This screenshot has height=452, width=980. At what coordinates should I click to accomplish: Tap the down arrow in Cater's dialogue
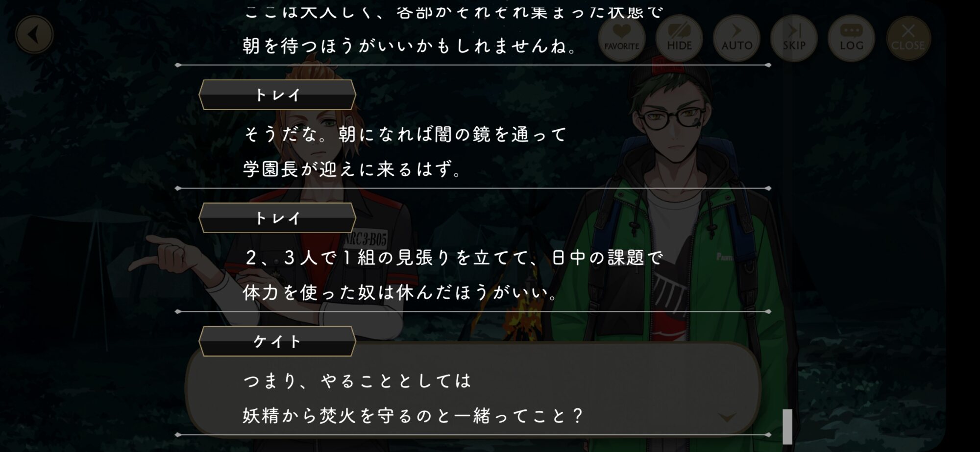coord(727,417)
